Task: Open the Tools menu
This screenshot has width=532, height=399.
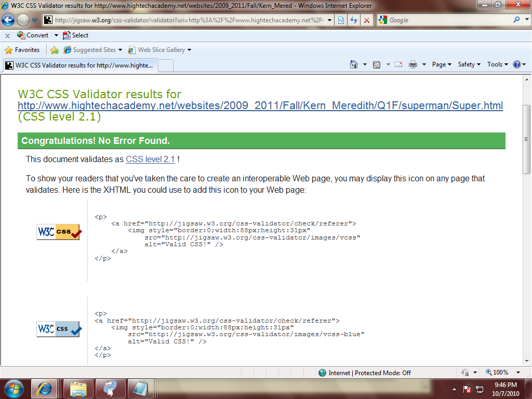Action: coord(497,64)
